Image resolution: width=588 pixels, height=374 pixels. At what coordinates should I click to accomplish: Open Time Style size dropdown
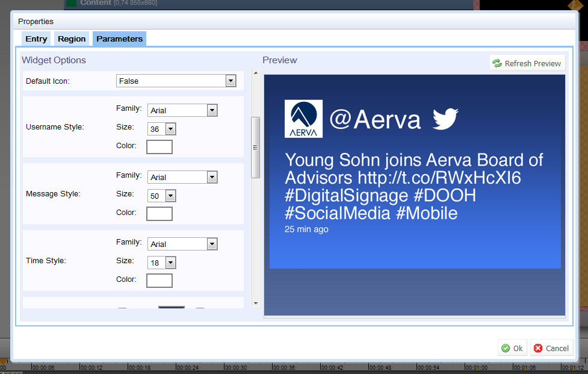point(162,263)
